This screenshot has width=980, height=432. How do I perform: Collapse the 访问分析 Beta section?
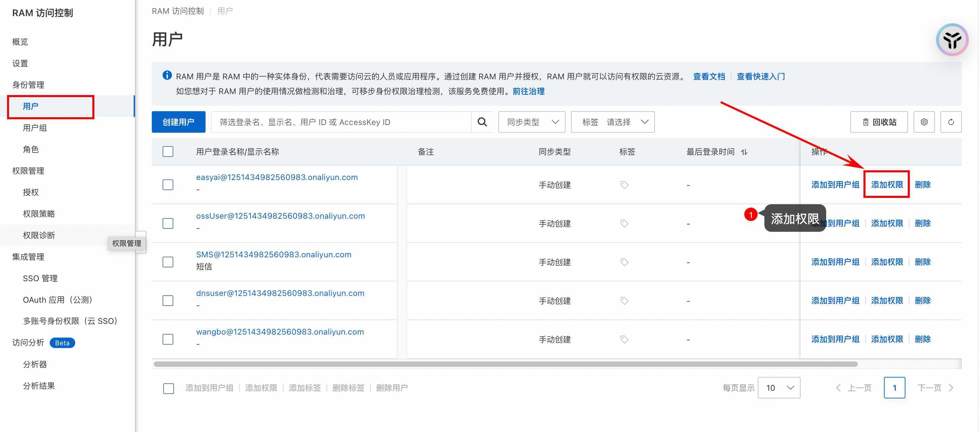click(43, 343)
